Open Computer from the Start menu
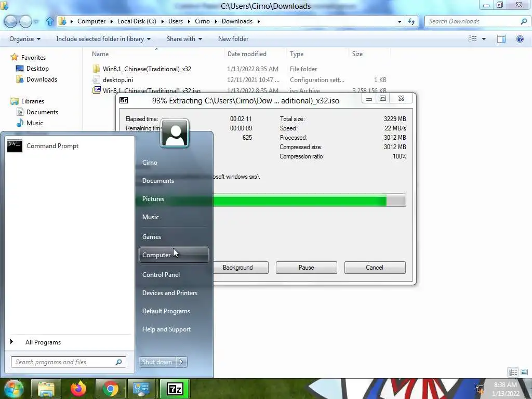This screenshot has width=532, height=399. (174, 255)
